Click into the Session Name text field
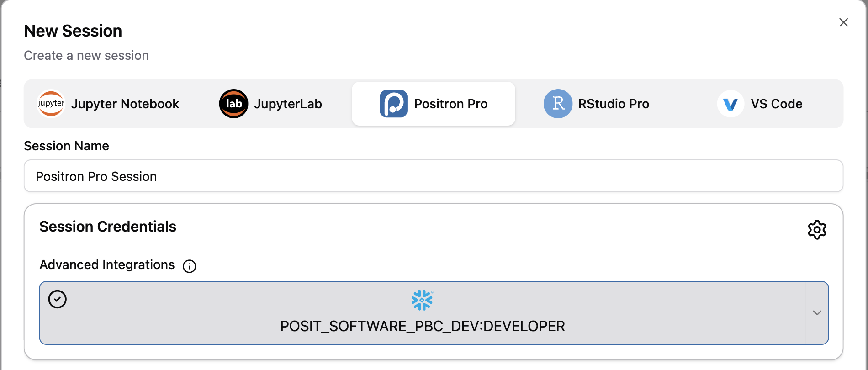Viewport: 868px width, 370px height. (x=433, y=176)
